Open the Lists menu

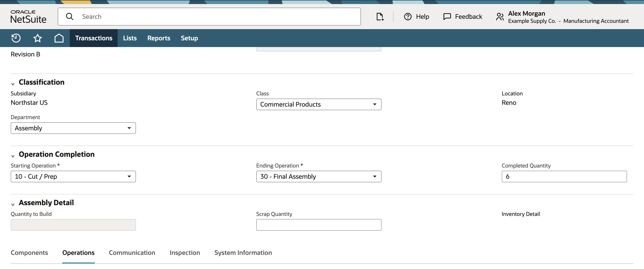pyautogui.click(x=130, y=38)
